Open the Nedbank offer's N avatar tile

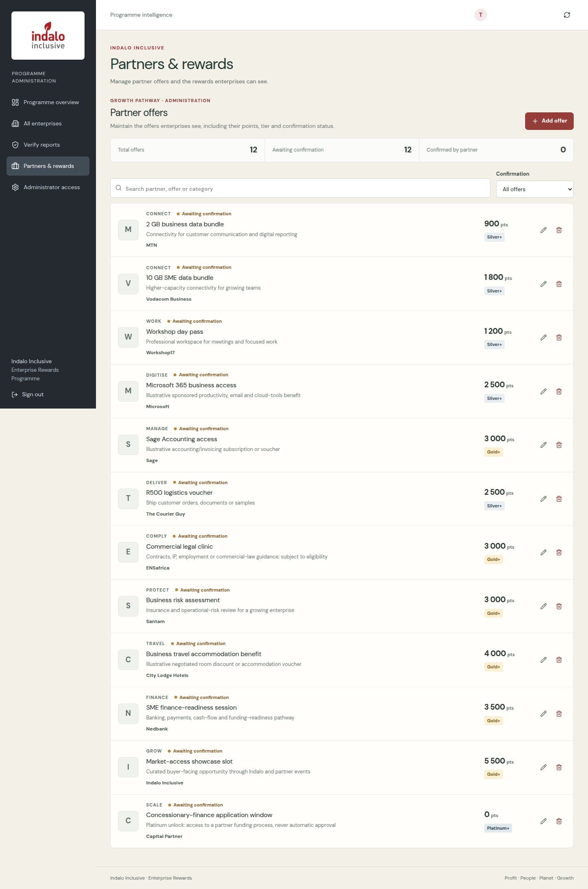[x=128, y=713]
